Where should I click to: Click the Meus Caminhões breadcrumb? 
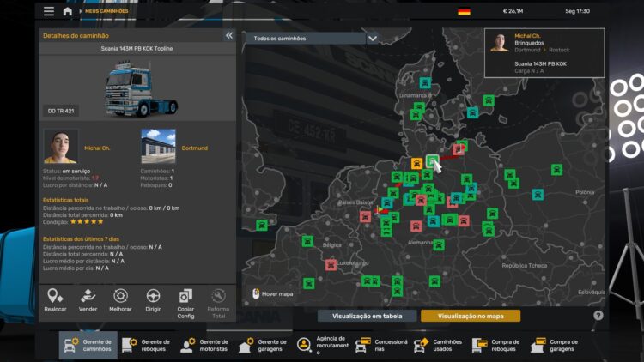106,11
